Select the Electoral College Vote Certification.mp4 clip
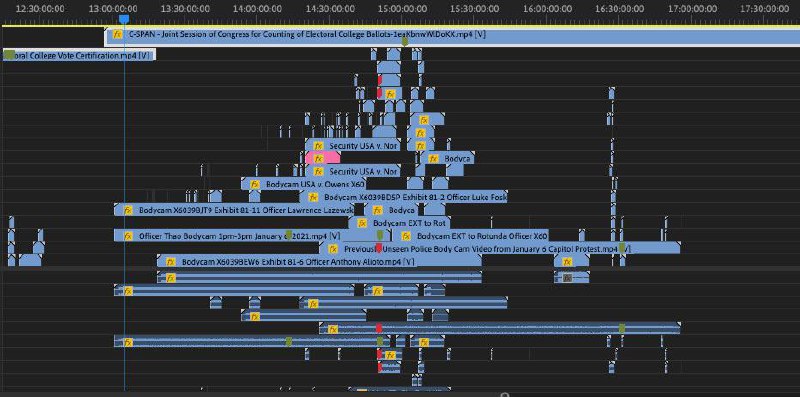The image size is (800, 397). 79,55
